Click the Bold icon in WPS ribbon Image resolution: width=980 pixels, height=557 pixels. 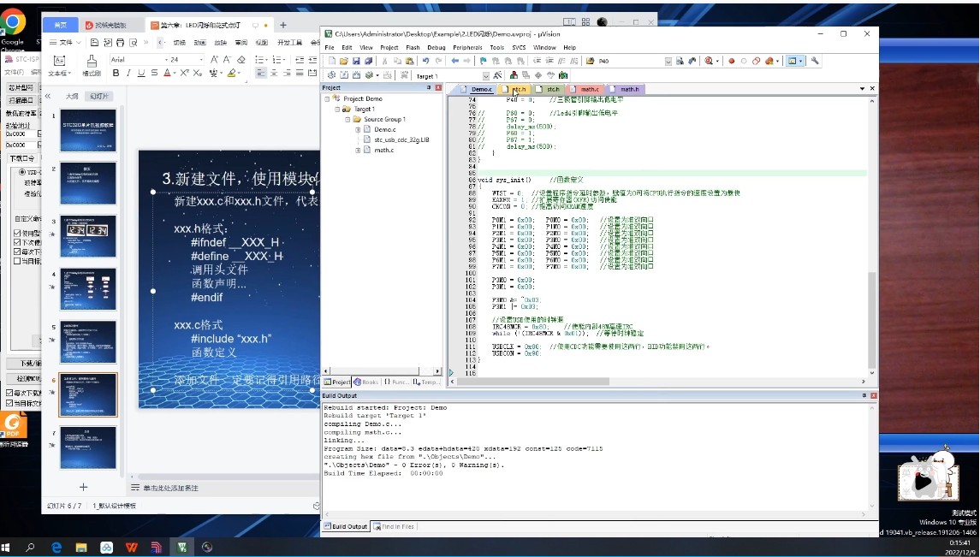point(116,73)
